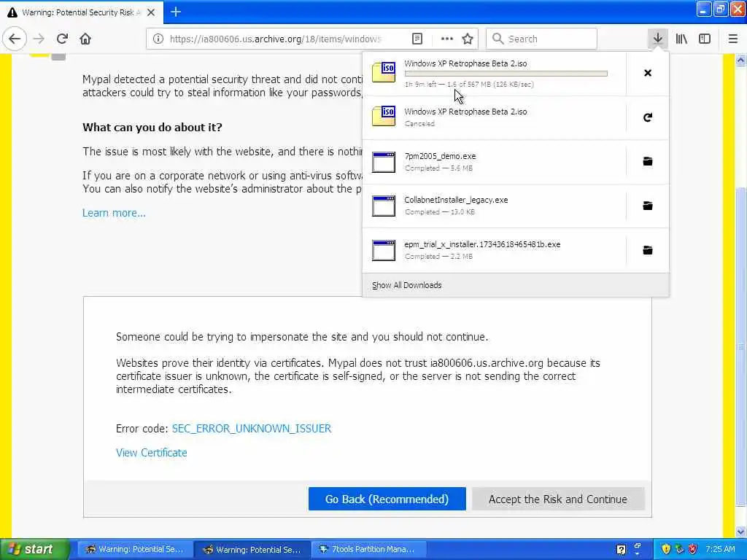Open a new tab with plus button
This screenshot has height=560, width=747.
[176, 12]
